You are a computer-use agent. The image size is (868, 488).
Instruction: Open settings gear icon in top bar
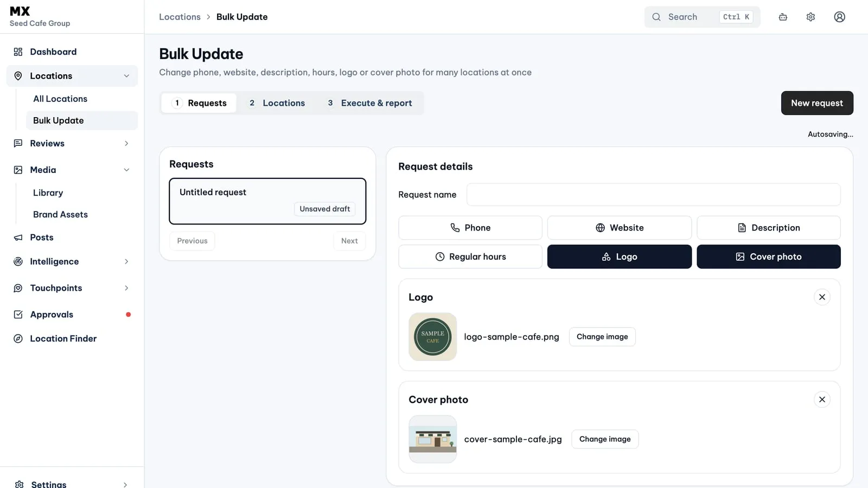pyautogui.click(x=810, y=17)
